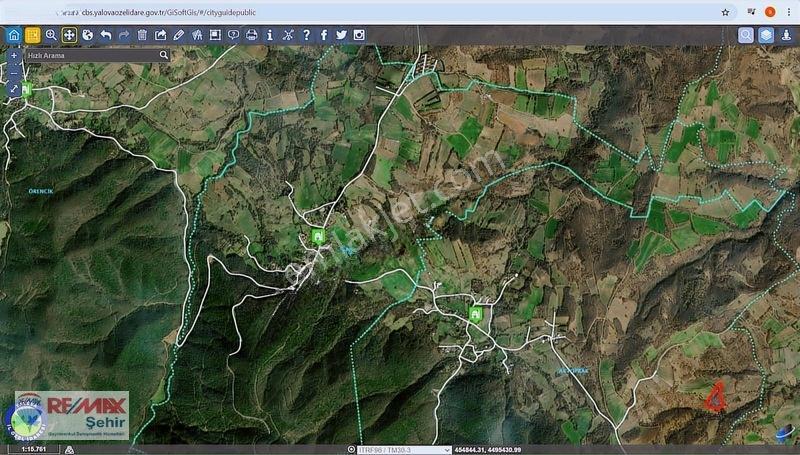Zoom in with the plus button
Image resolution: width=800 pixels, height=455 pixels.
(14, 56)
